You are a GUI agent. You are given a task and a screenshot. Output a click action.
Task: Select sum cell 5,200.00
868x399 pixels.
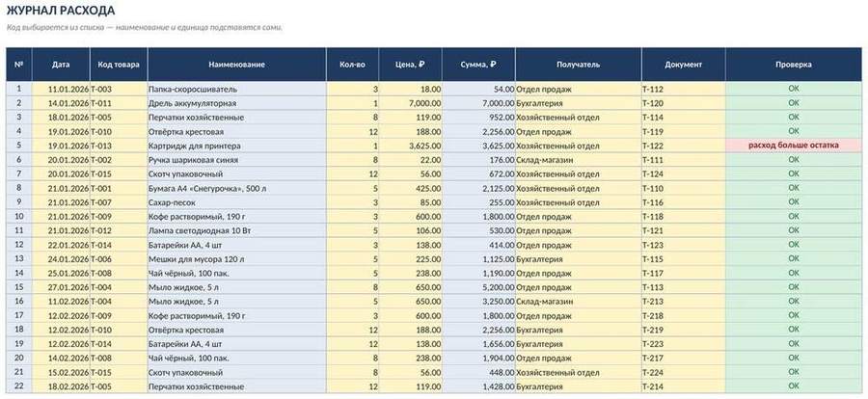478,287
